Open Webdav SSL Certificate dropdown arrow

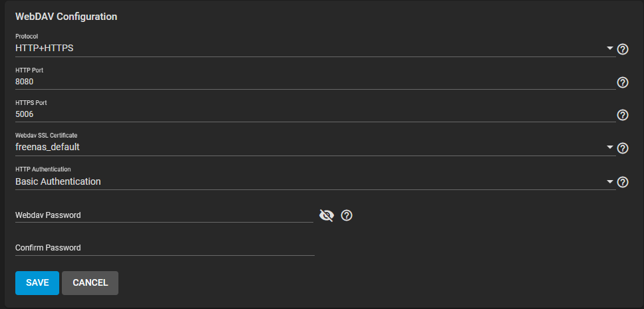(x=610, y=147)
